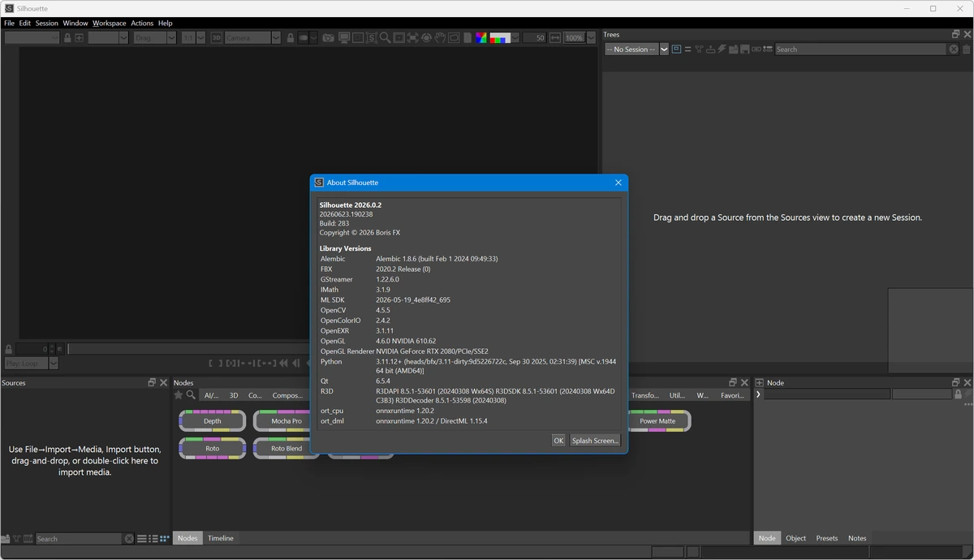Open the Drag mode dropdown
The image size is (974, 560).
click(x=170, y=37)
